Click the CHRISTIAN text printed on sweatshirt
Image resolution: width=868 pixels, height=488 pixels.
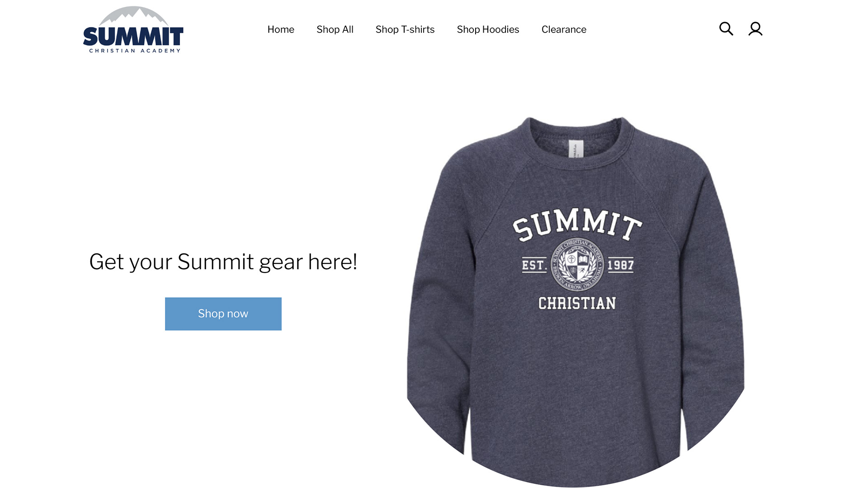click(577, 303)
